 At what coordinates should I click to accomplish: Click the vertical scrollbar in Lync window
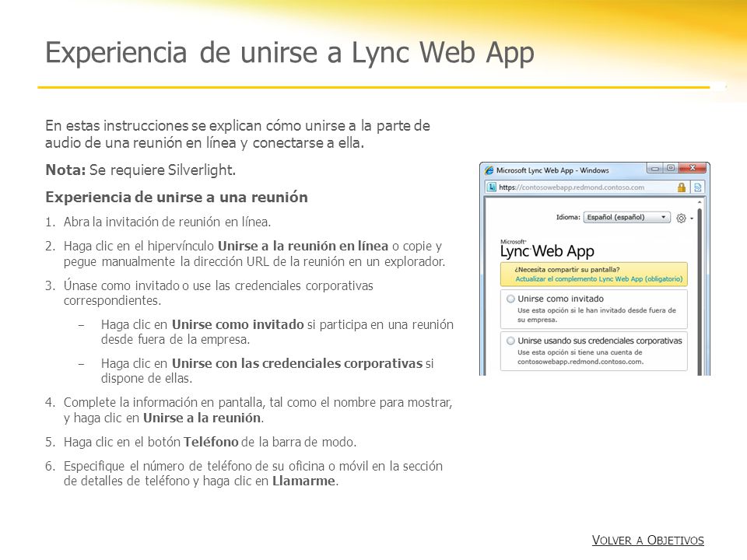(x=700, y=290)
